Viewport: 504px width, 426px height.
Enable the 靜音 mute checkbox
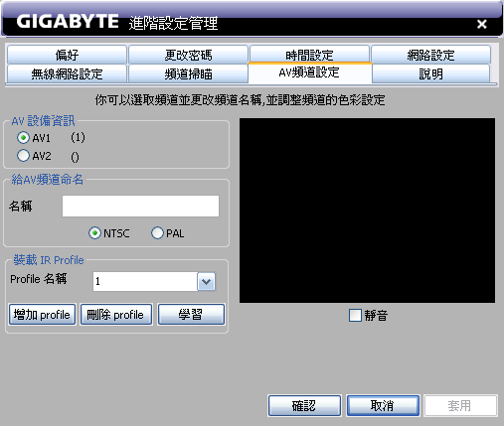355,315
